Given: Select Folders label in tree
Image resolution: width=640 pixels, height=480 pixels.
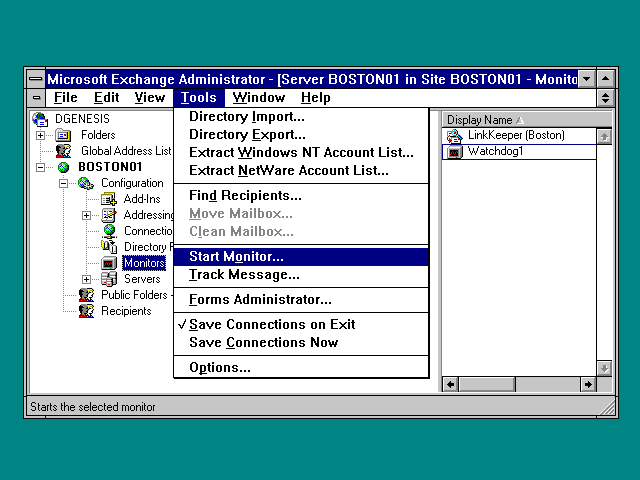Looking at the screenshot, I should [98, 135].
